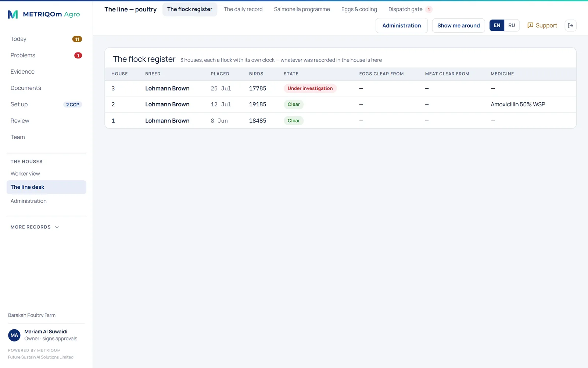Expand the More Records section
This screenshot has width=588, height=368.
[35, 227]
